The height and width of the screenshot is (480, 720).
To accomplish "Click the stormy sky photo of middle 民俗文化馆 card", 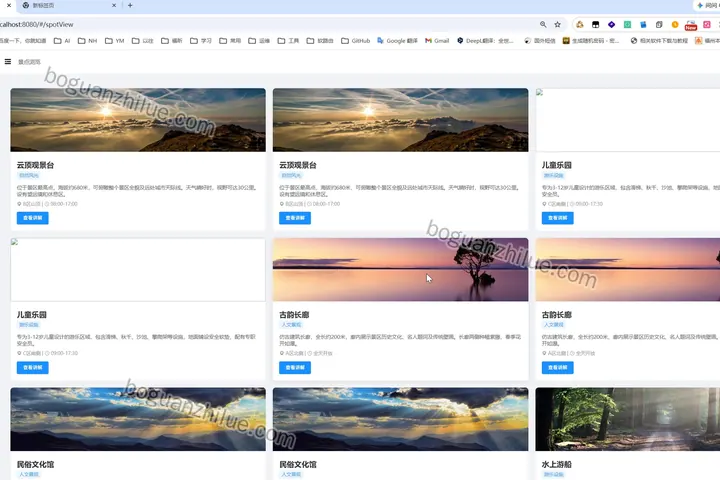I will [400, 419].
